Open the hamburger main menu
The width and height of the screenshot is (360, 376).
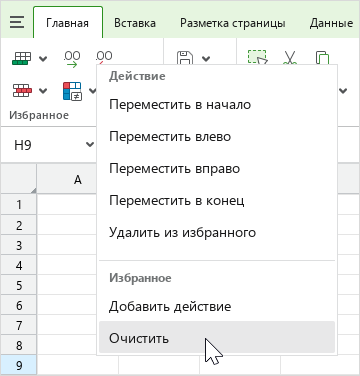click(x=17, y=22)
